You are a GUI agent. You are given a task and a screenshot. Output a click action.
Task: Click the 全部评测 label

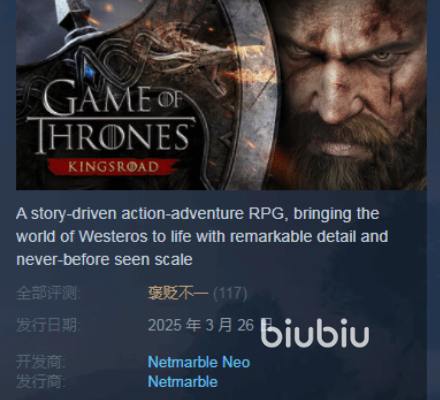point(48,293)
